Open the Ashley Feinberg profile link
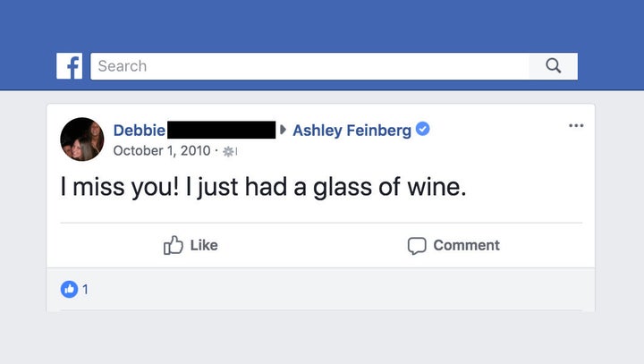 352,131
